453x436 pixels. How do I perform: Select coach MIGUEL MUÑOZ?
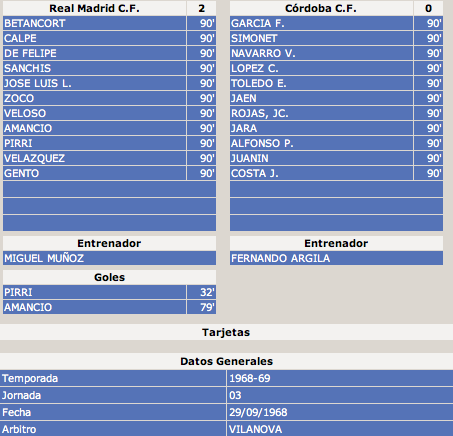[x=109, y=258]
